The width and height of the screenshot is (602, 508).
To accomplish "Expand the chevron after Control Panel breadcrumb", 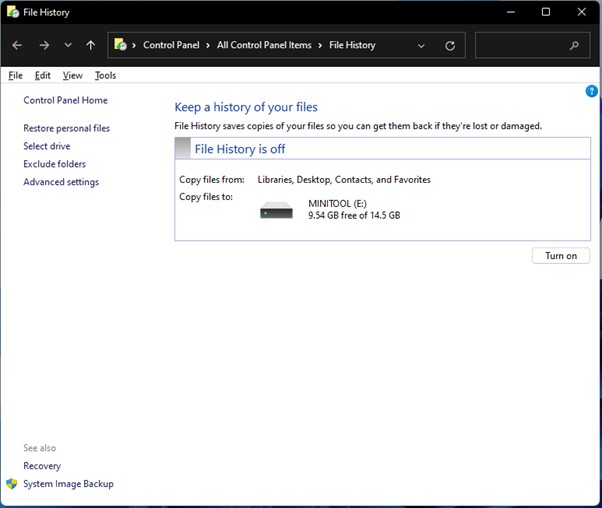I will point(210,46).
